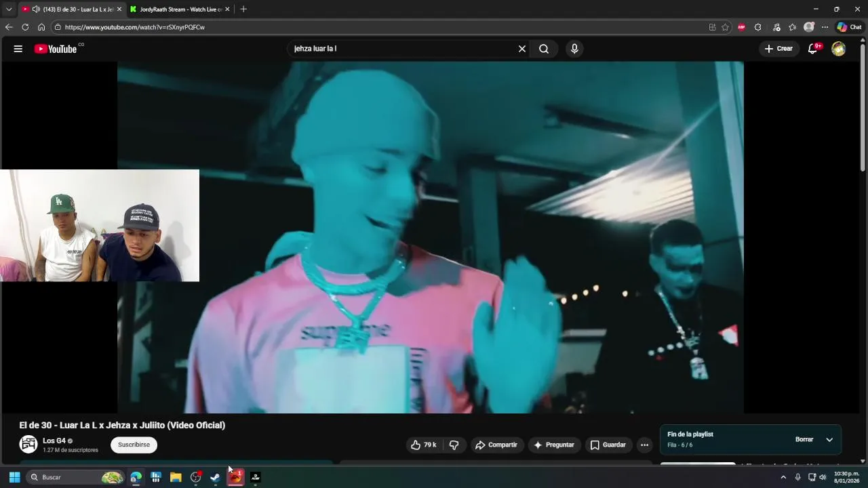Open the media control music icon

tap(776, 27)
